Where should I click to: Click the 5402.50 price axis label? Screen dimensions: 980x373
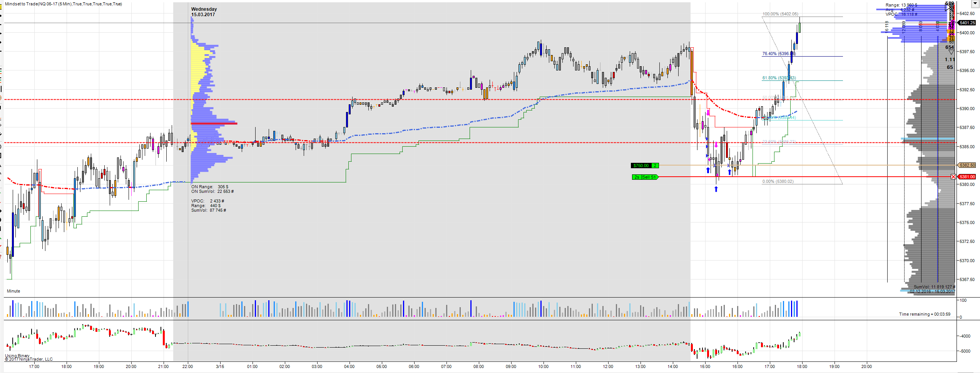click(x=967, y=13)
